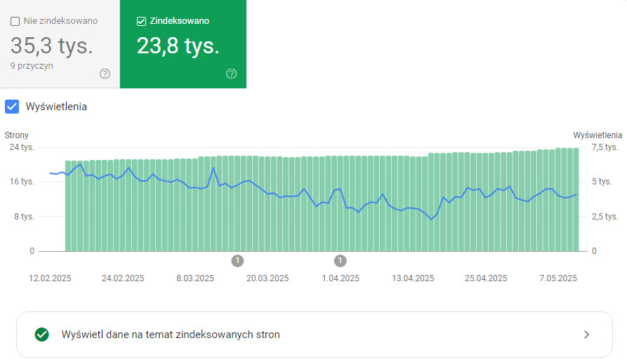Click the 9 przyczyn label
Viewport: 627px width, 364px height.
pyautogui.click(x=32, y=65)
